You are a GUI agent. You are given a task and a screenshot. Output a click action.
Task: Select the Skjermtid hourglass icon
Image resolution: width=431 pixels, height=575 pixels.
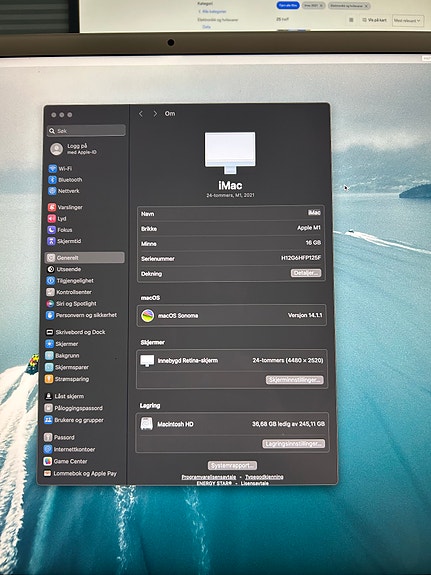[51, 241]
